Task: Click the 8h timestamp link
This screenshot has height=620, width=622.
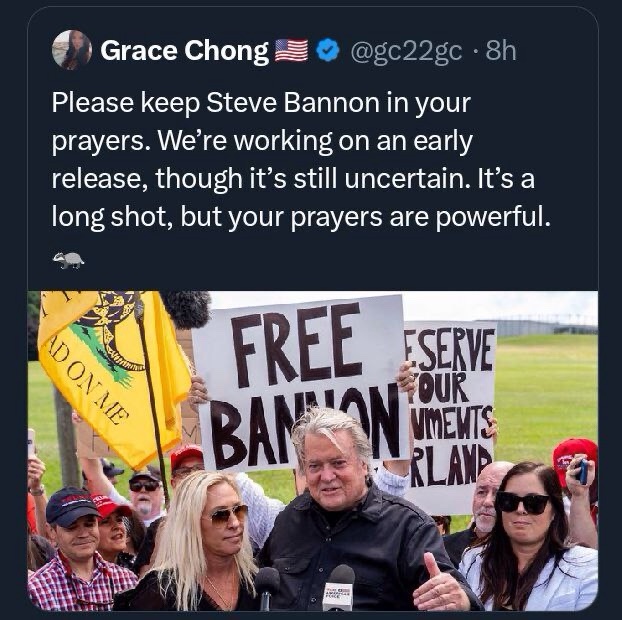Action: pos(500,50)
